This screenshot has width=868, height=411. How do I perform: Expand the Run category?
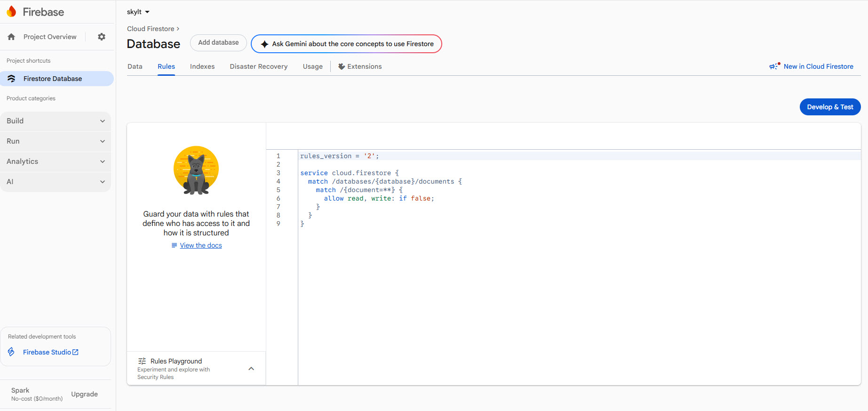[x=56, y=141]
